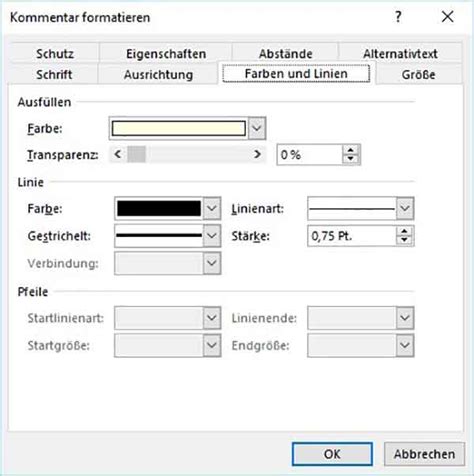The width and height of the screenshot is (474, 476).
Task: Click the Stärke 0,75 Pt. input field
Action: tap(352, 236)
